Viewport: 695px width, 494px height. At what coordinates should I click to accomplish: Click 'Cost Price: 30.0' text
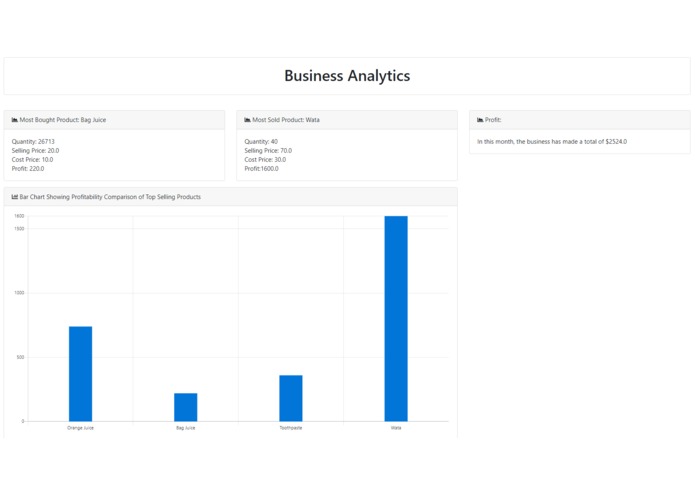[265, 159]
